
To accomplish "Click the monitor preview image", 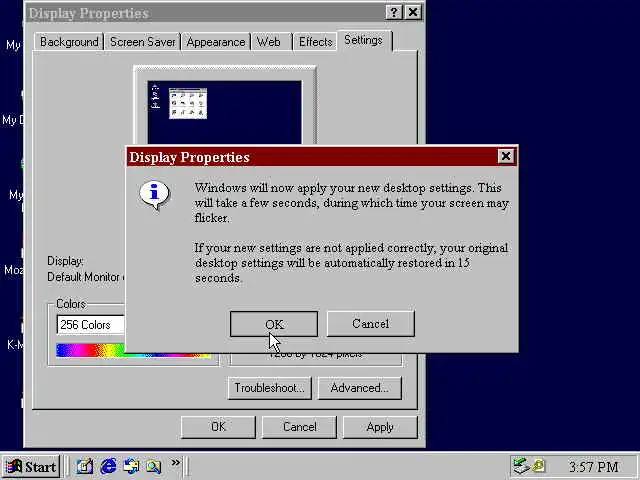I will (224, 112).
